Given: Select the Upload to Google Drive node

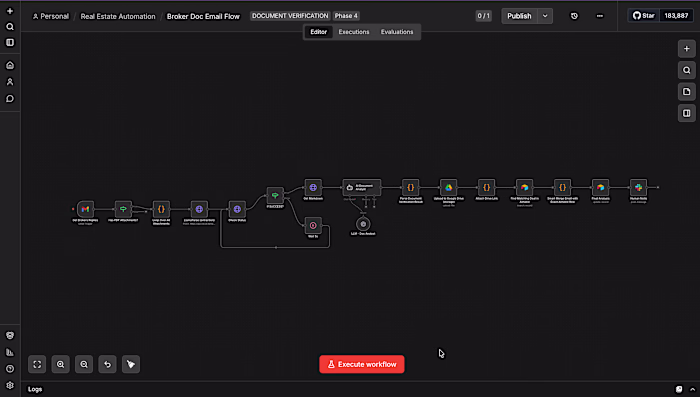Looking at the screenshot, I should tap(449, 188).
